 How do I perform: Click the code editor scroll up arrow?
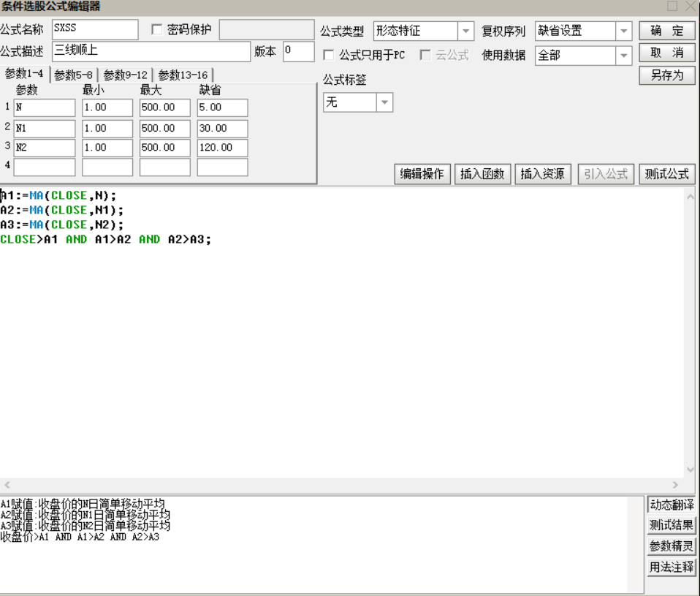[x=691, y=197]
